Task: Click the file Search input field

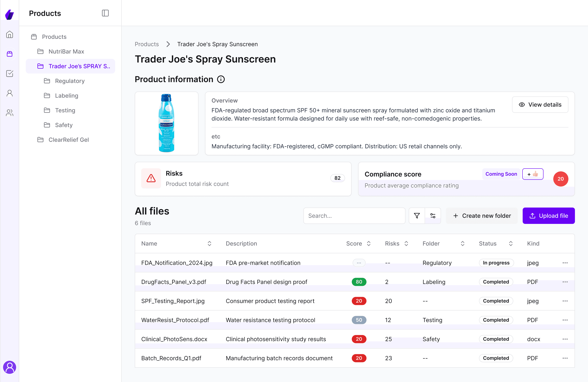Action: coord(354,216)
